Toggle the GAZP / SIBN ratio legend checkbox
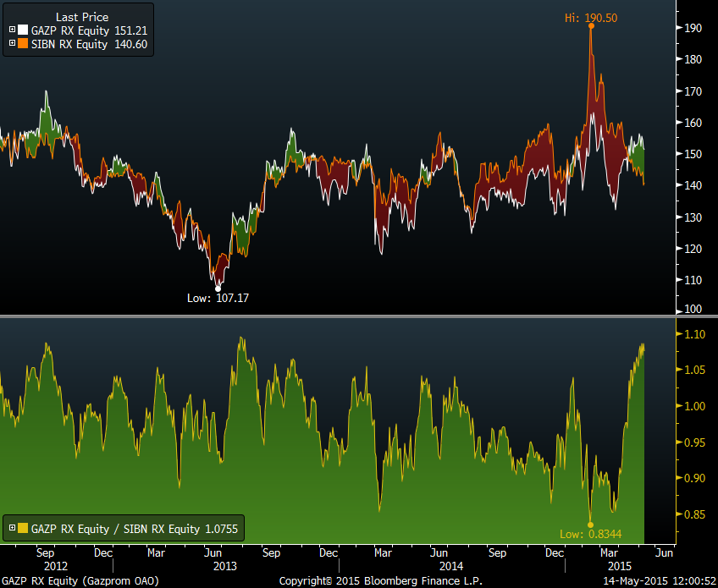 [13, 528]
